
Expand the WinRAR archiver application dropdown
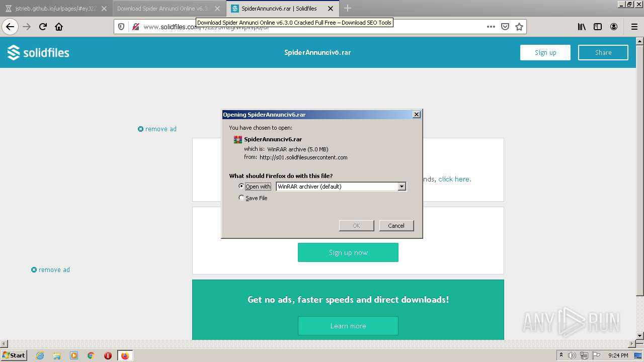click(401, 187)
